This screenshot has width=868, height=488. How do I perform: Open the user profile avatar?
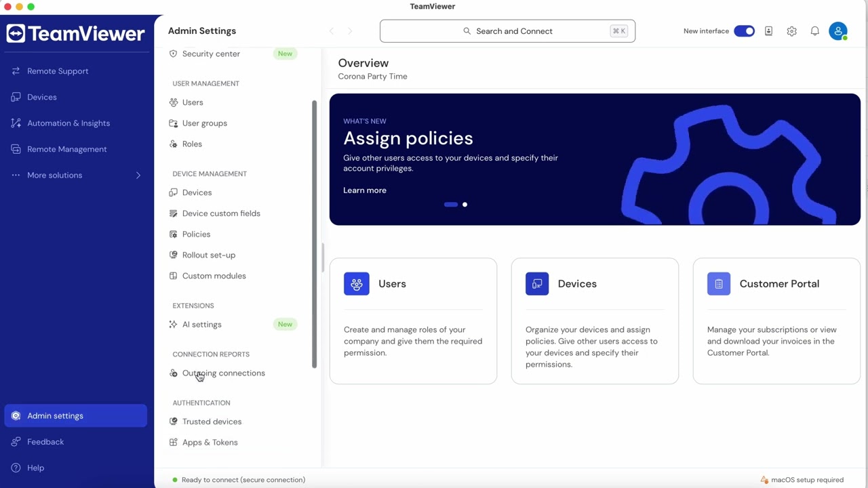click(838, 31)
